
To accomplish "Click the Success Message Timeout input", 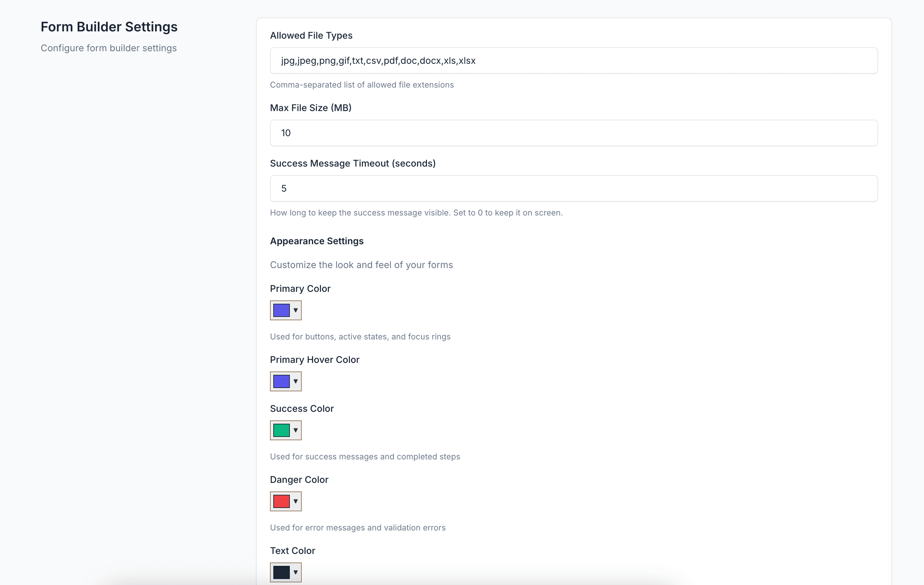I will click(573, 188).
